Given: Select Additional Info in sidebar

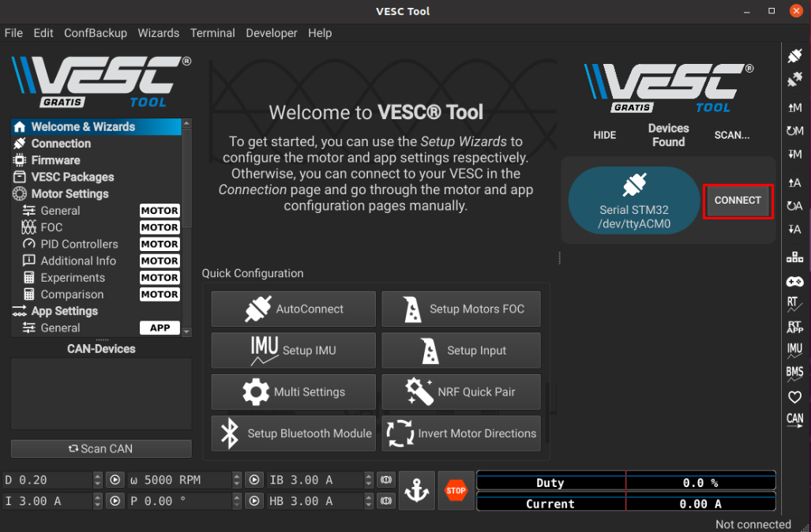Looking at the screenshot, I should point(96,261).
